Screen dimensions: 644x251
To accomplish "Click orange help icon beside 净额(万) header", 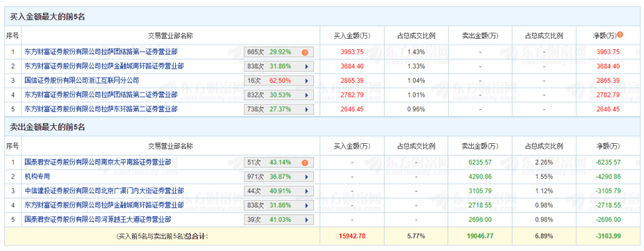I will [x=620, y=35].
